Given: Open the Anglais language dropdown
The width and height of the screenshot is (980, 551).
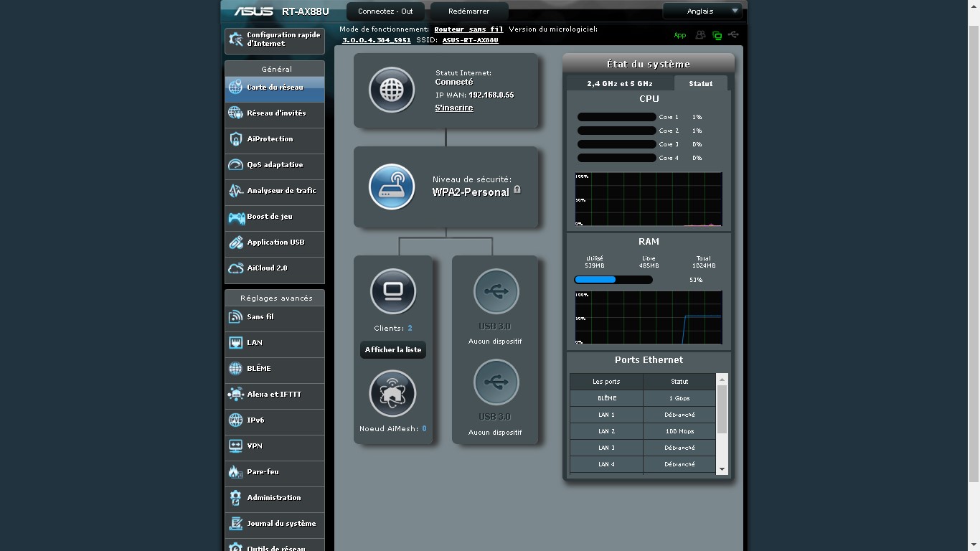Looking at the screenshot, I should (x=702, y=11).
